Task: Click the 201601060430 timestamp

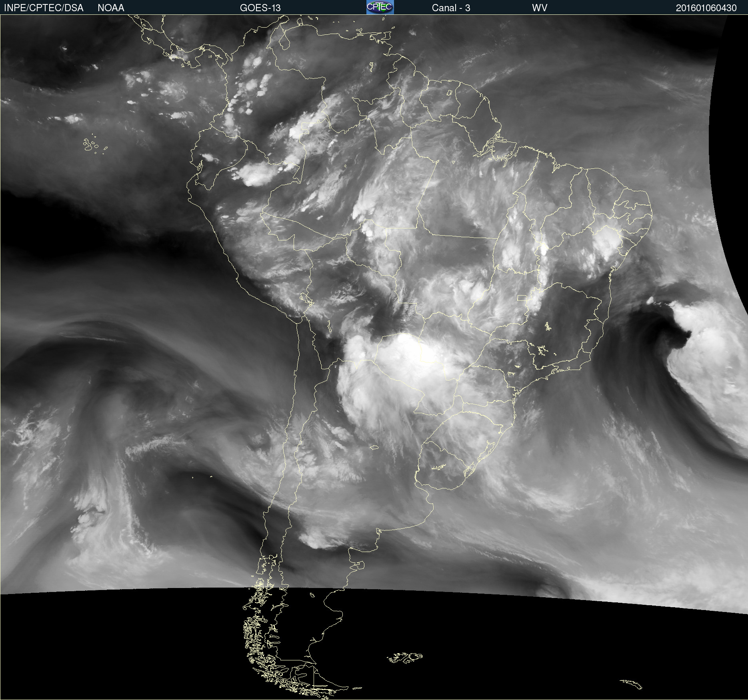Action: click(x=706, y=8)
